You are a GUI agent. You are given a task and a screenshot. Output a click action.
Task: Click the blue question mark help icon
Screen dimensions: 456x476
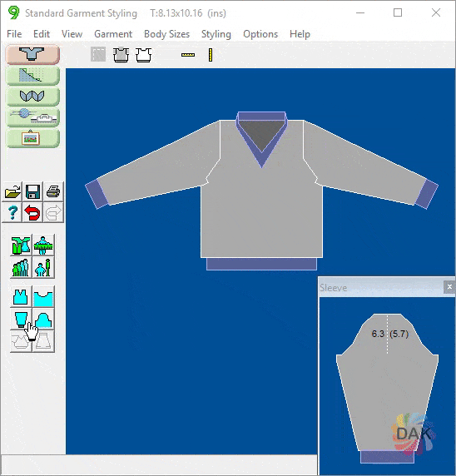click(x=12, y=212)
